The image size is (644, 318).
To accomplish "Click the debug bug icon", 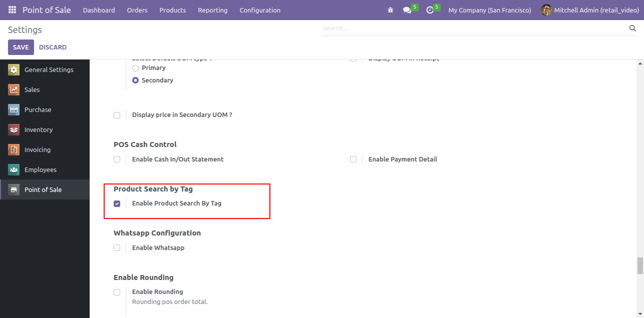I will click(x=391, y=10).
